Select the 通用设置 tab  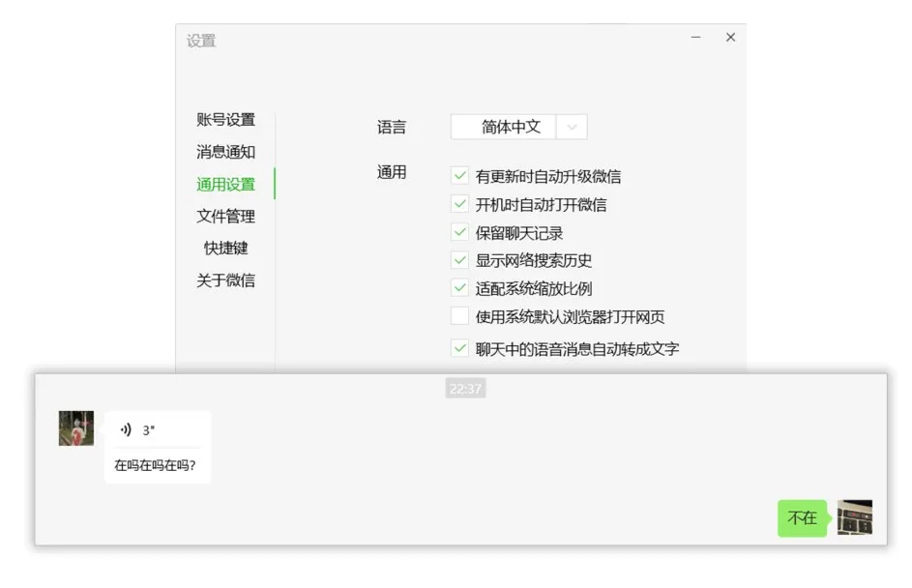click(225, 185)
